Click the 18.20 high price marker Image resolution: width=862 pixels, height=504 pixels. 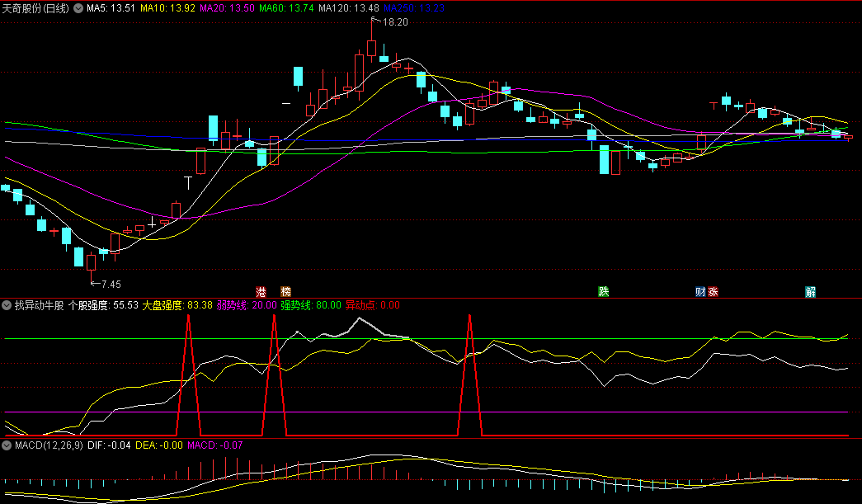394,22
